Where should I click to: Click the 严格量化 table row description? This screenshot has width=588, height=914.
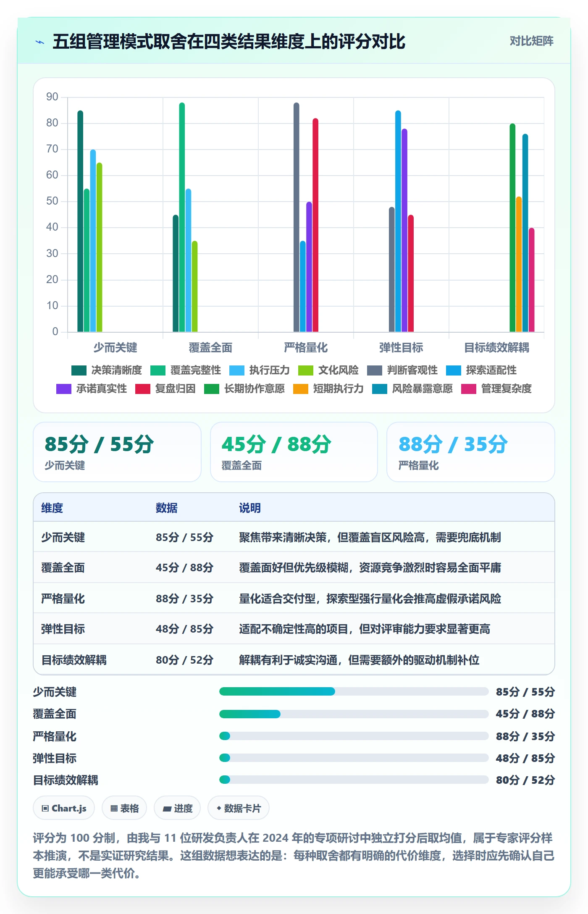click(370, 599)
